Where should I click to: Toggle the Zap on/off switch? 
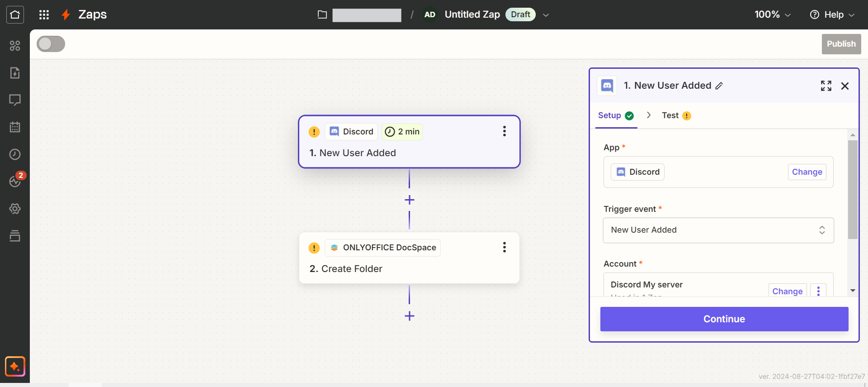[51, 44]
